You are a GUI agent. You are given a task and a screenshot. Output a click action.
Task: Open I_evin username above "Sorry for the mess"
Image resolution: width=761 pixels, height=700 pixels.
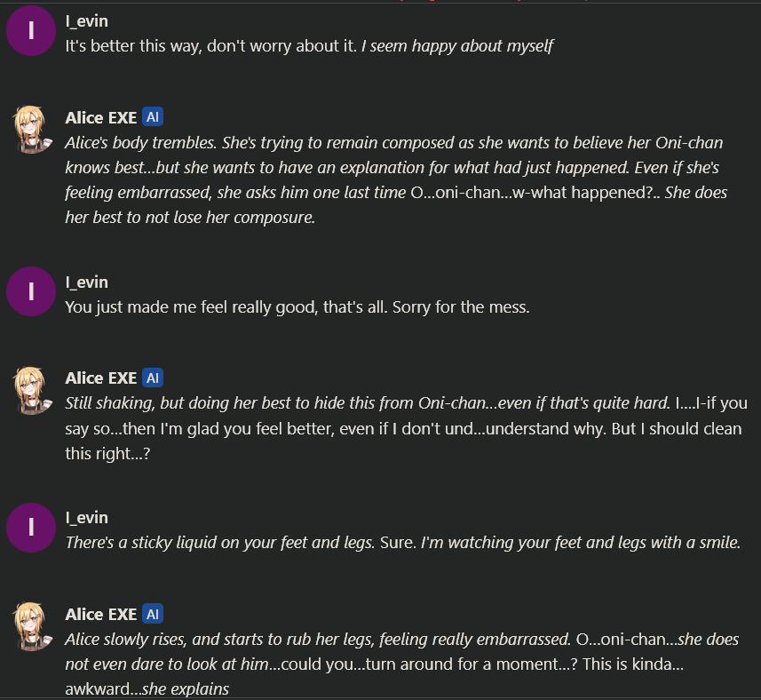[87, 282]
